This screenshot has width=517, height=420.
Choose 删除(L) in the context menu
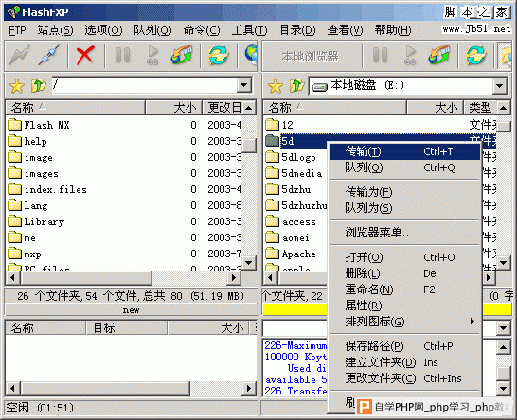point(405,273)
